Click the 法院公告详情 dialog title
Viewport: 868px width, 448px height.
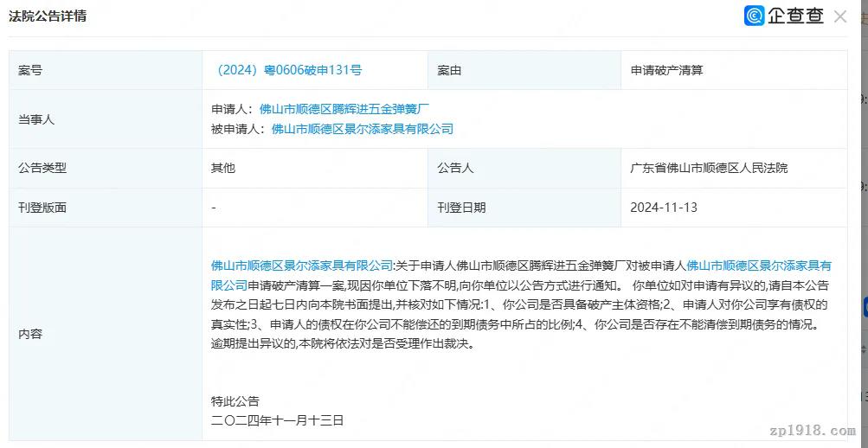pyautogui.click(x=48, y=16)
